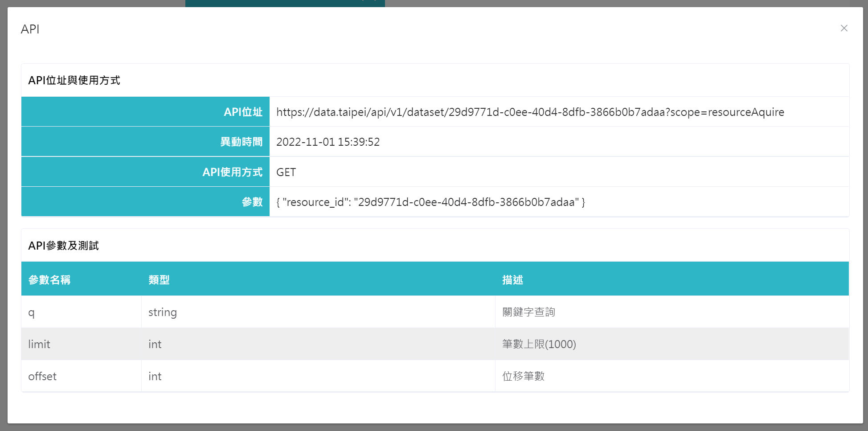Screen dimensions: 868x431
Task: Click the '異動時間' row label
Action: click(x=242, y=142)
